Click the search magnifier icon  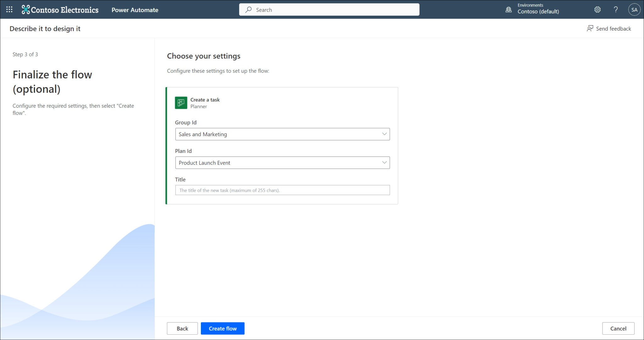(248, 10)
